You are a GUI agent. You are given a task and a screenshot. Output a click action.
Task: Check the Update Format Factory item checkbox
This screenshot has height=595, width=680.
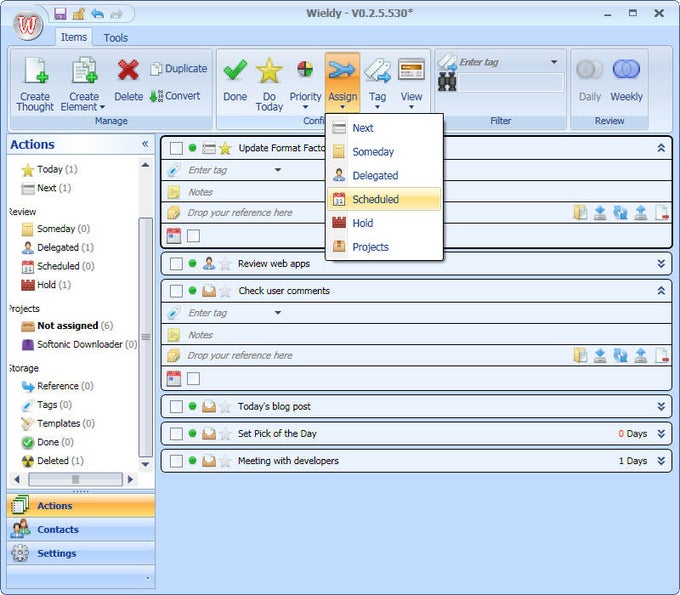pyautogui.click(x=176, y=148)
